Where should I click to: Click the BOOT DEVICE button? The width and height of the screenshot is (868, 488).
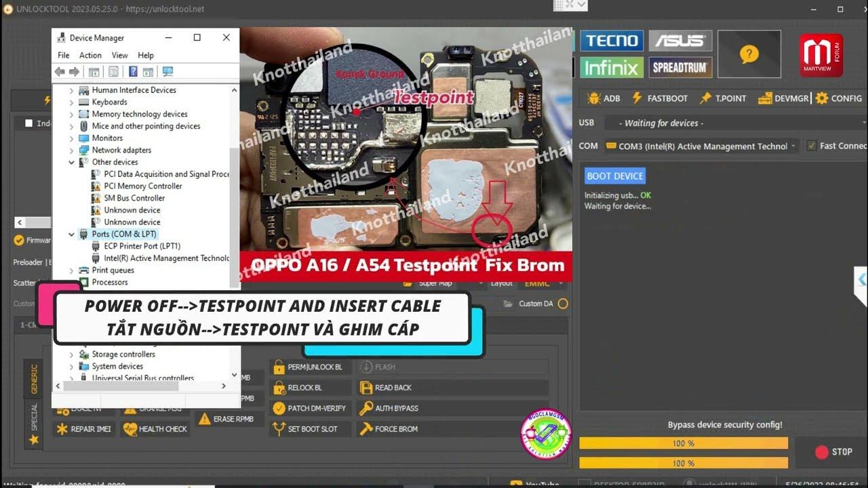(615, 176)
